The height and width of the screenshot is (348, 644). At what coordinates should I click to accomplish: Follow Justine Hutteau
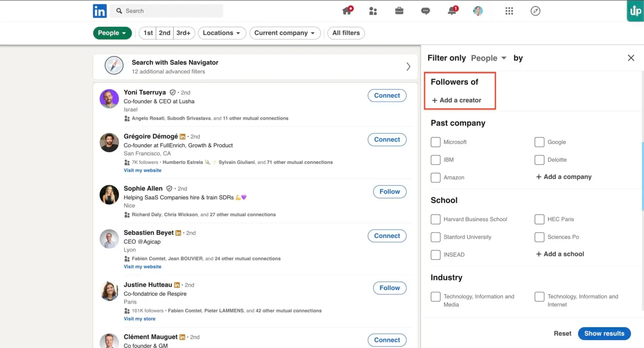click(390, 288)
